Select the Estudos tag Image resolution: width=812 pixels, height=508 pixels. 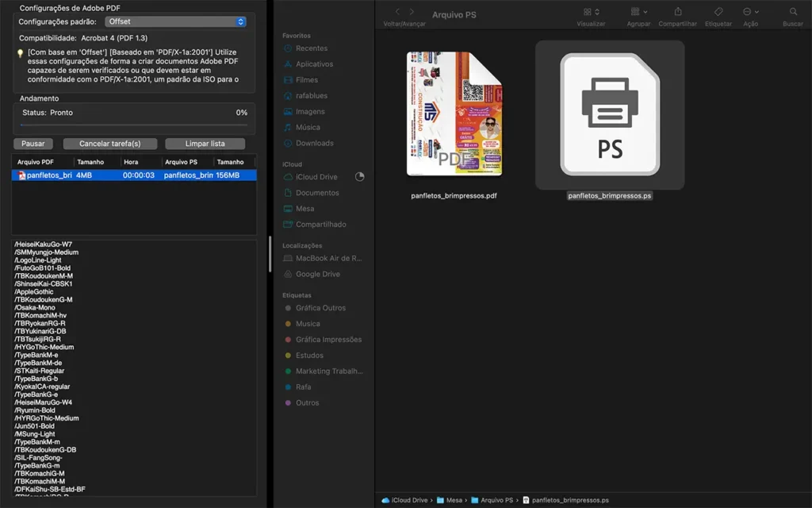point(309,355)
